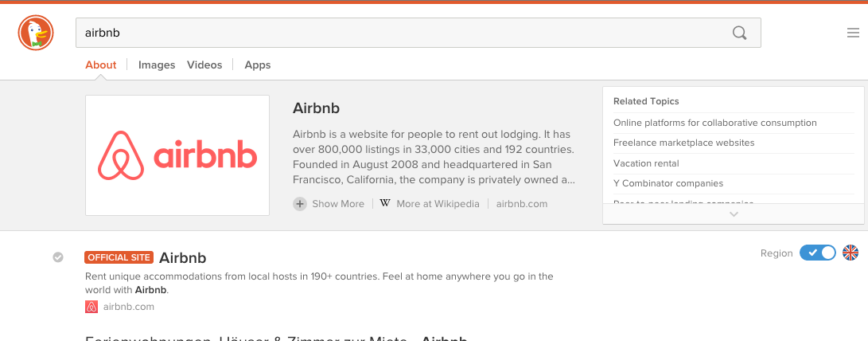Click the magnifying glass search icon

tap(739, 33)
